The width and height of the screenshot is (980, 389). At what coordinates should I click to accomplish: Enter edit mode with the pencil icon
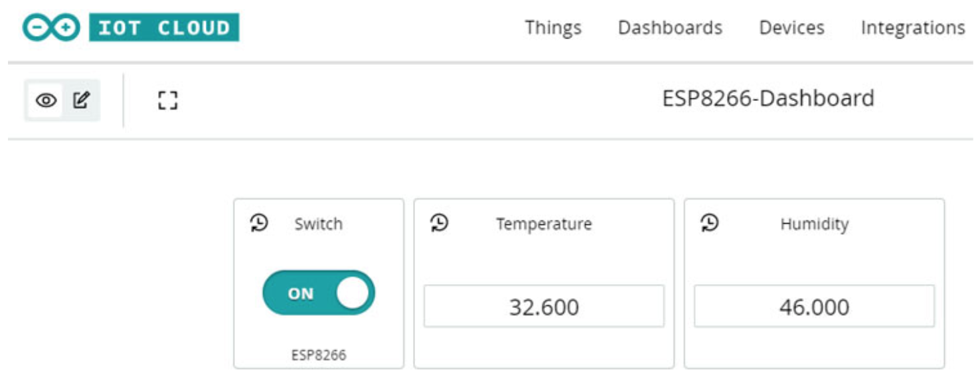81,100
